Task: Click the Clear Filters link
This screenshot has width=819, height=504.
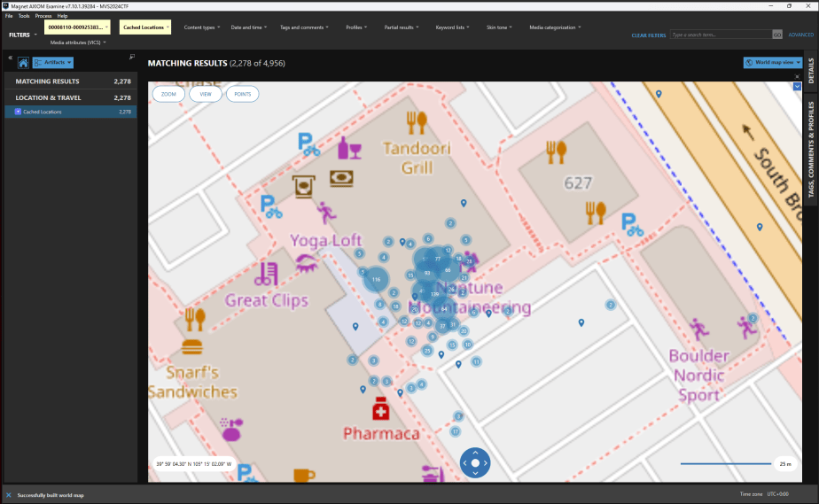Action: [648, 35]
